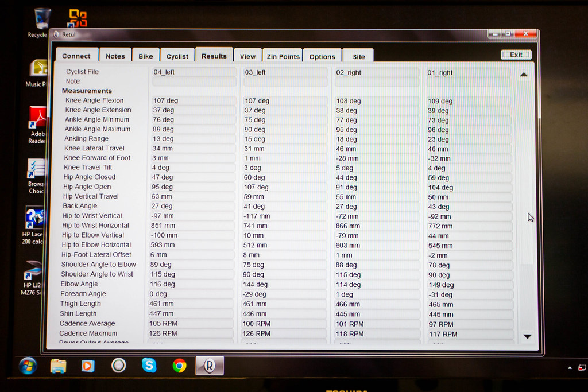588x392 pixels.
Task: Show hidden system tray icons
Action: [570, 368]
